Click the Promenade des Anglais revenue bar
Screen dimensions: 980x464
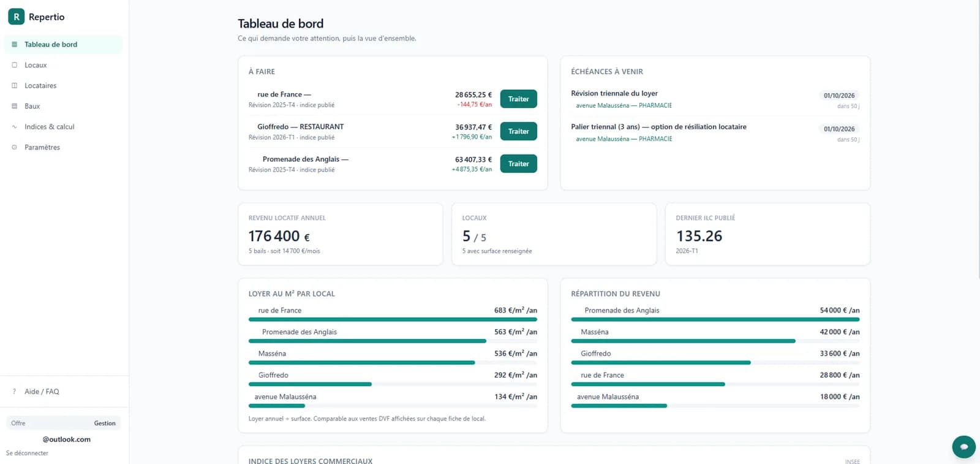pos(715,319)
